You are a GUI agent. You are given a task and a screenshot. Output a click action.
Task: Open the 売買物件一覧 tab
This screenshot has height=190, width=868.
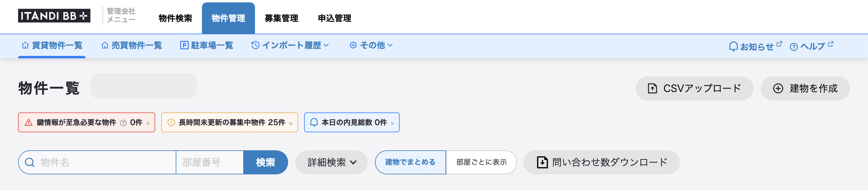[132, 45]
